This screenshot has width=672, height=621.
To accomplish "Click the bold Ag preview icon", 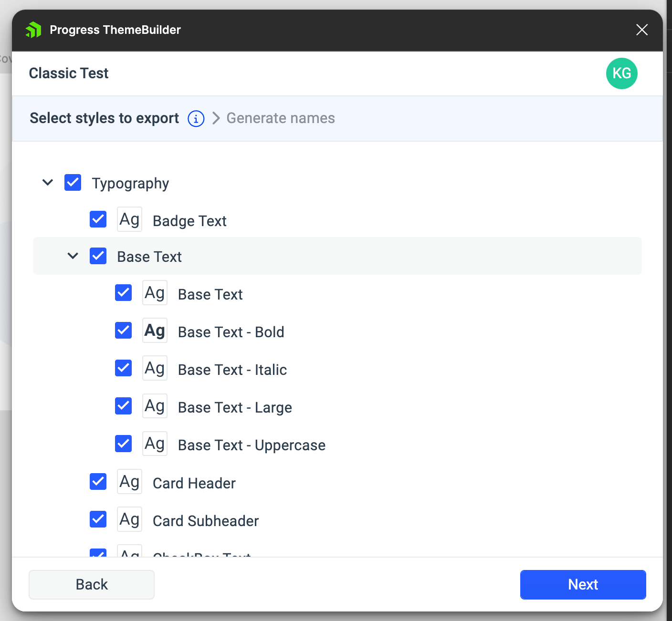I will tap(155, 331).
